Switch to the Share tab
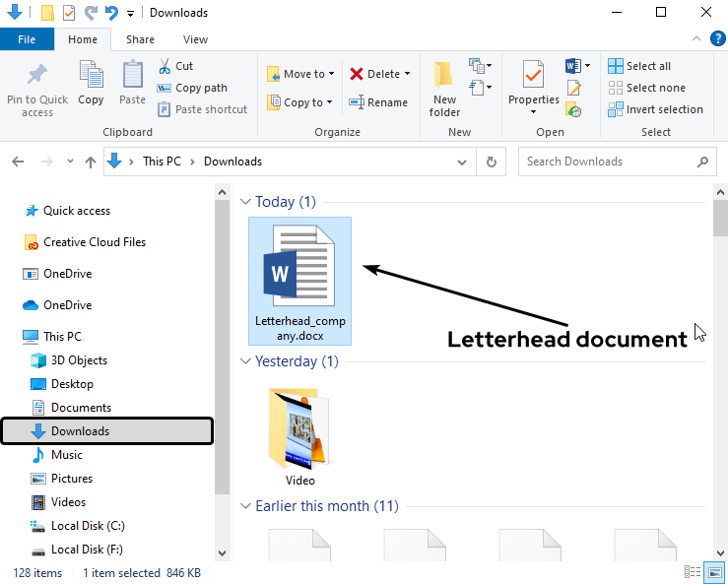The height and width of the screenshot is (584, 728). click(x=140, y=39)
